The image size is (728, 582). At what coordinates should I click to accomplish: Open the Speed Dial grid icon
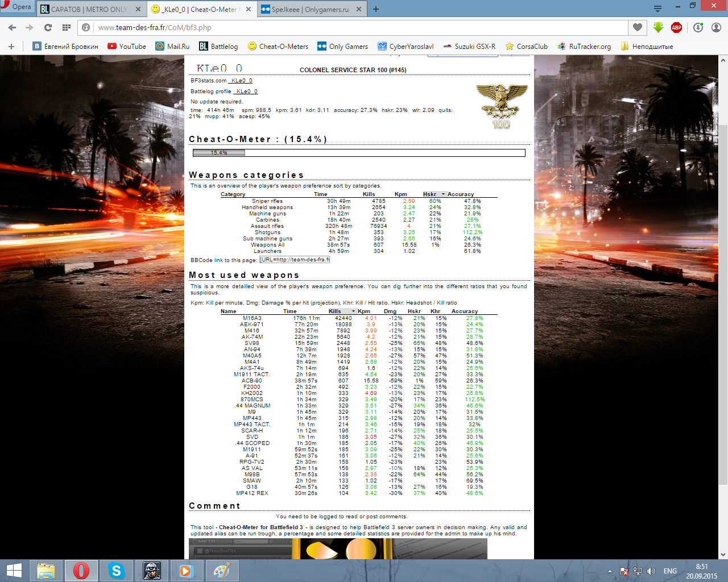[x=67, y=27]
